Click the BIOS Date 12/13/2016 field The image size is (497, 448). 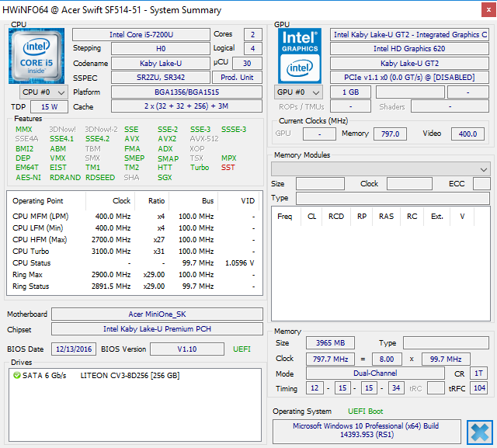(74, 349)
